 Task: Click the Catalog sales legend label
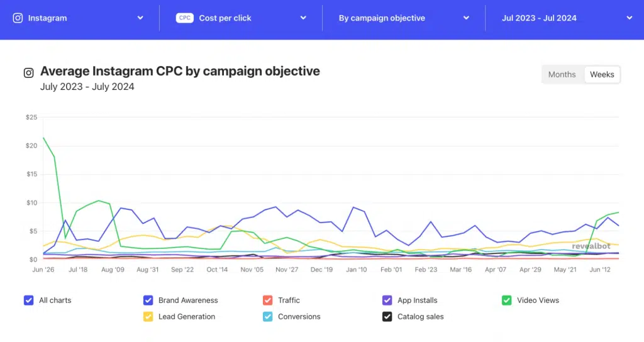(x=420, y=317)
